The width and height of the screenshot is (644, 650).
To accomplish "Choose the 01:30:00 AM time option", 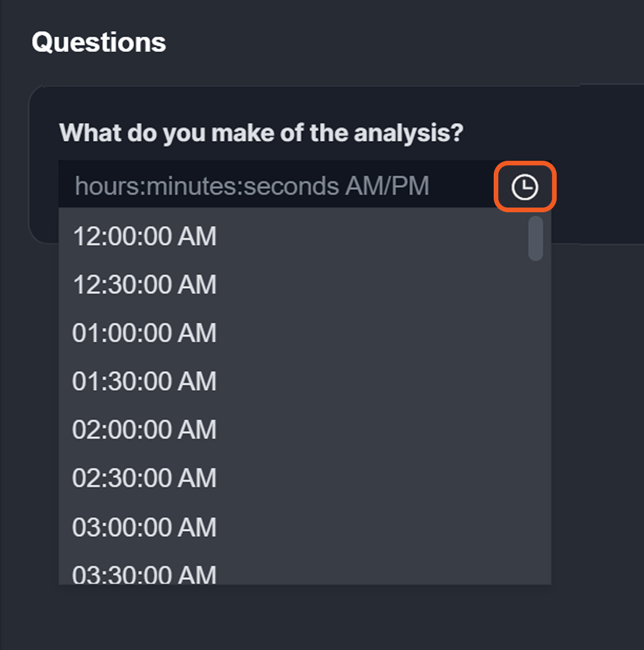I will coord(145,381).
